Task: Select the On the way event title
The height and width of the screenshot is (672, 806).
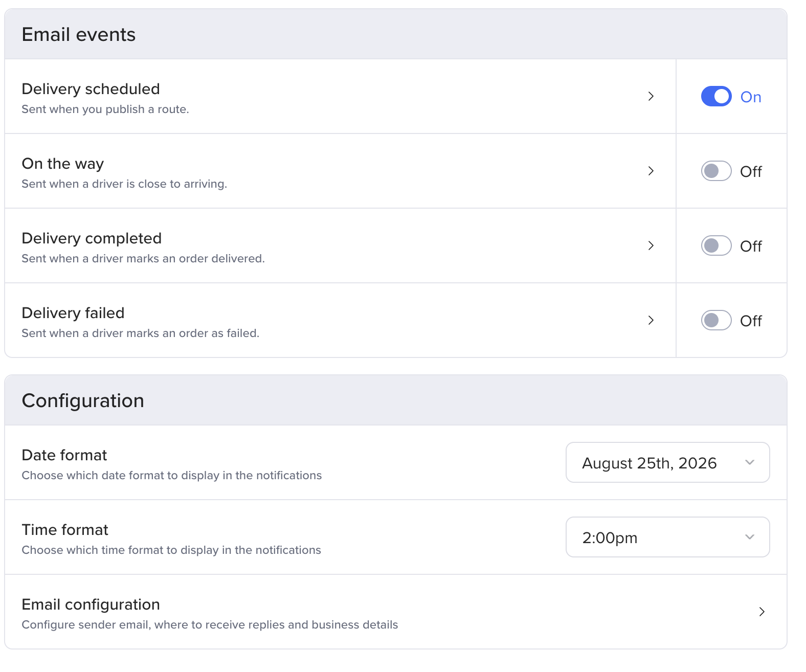Action: (x=62, y=164)
